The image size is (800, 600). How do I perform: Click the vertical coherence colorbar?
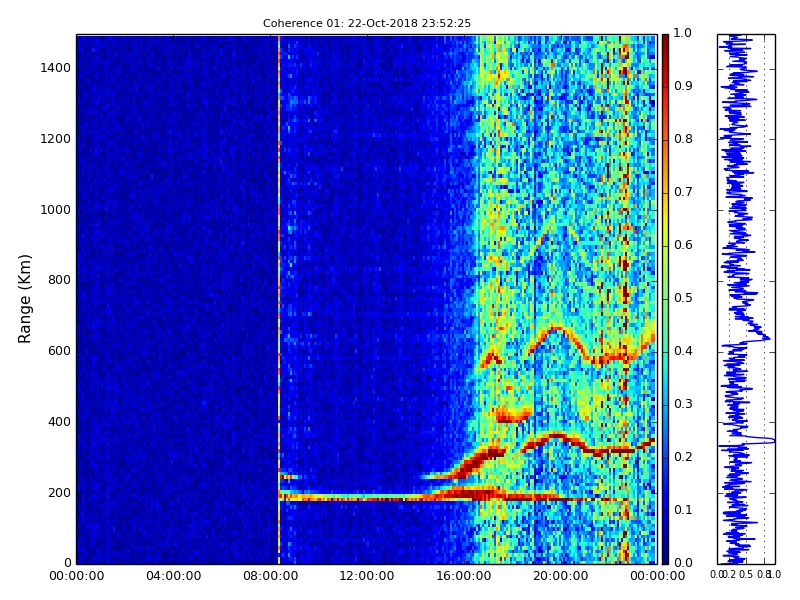pos(665,299)
